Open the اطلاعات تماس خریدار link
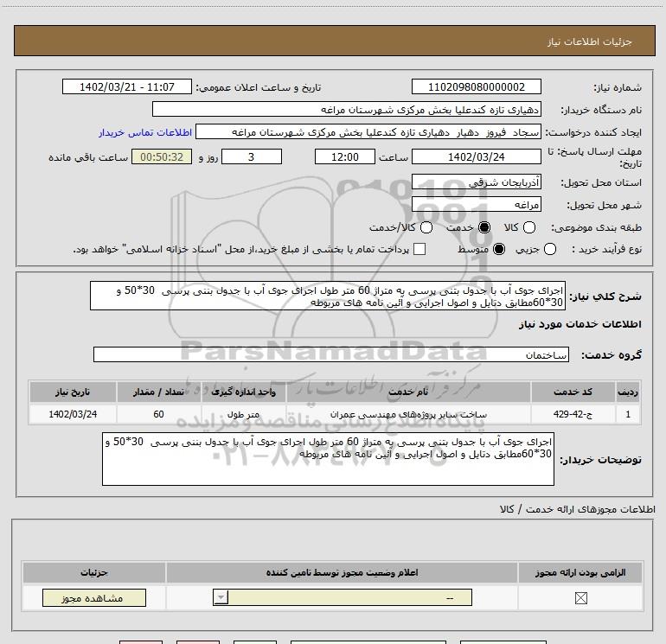666x644 pixels. pos(145,132)
